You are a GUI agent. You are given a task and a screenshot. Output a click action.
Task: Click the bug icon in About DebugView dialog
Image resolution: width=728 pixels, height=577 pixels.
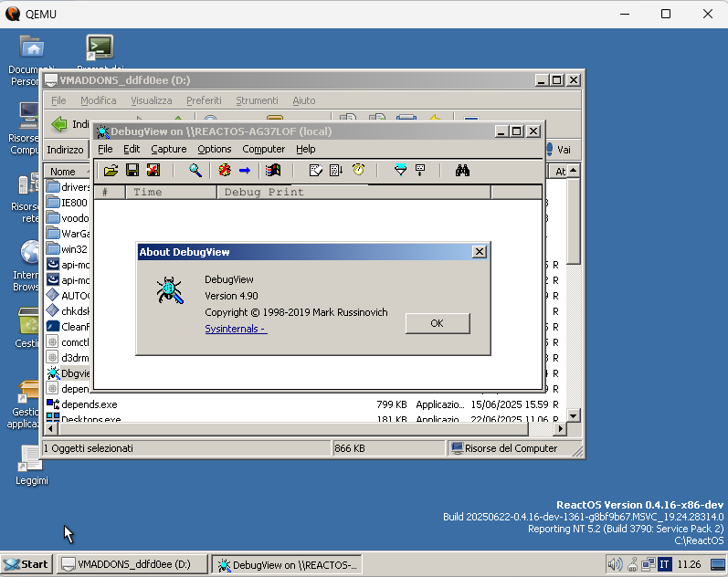[x=170, y=290]
